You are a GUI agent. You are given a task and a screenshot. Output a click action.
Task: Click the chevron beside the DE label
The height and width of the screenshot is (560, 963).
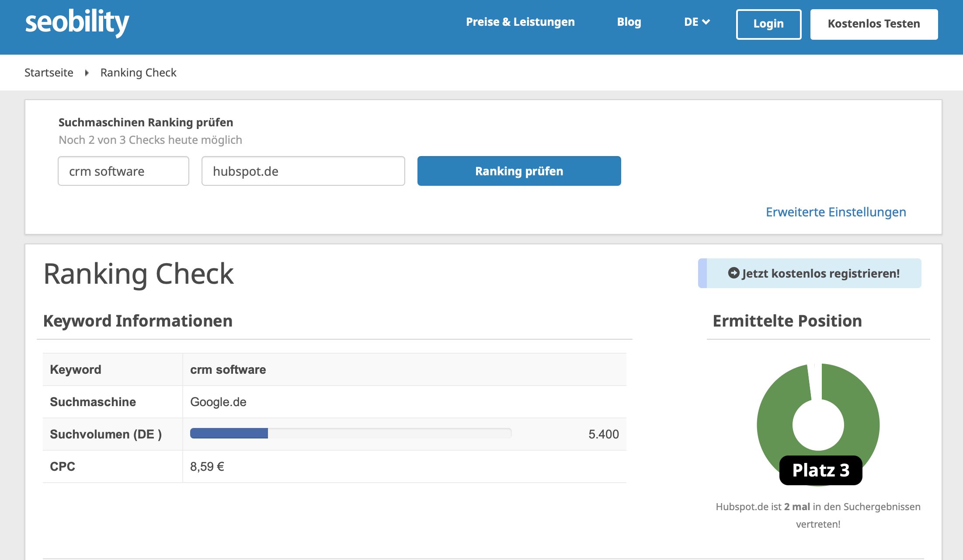tap(707, 22)
